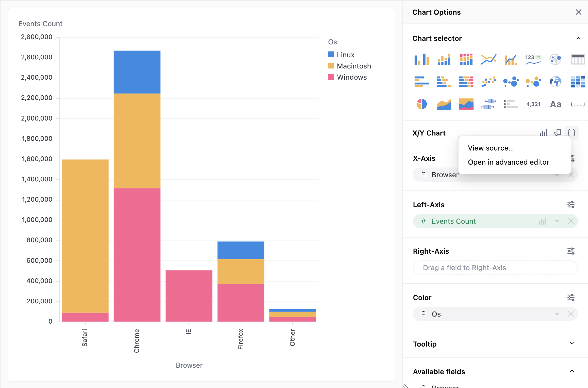Select the bullet list chart type
Image resolution: width=588 pixels, height=388 pixels.
coord(511,104)
